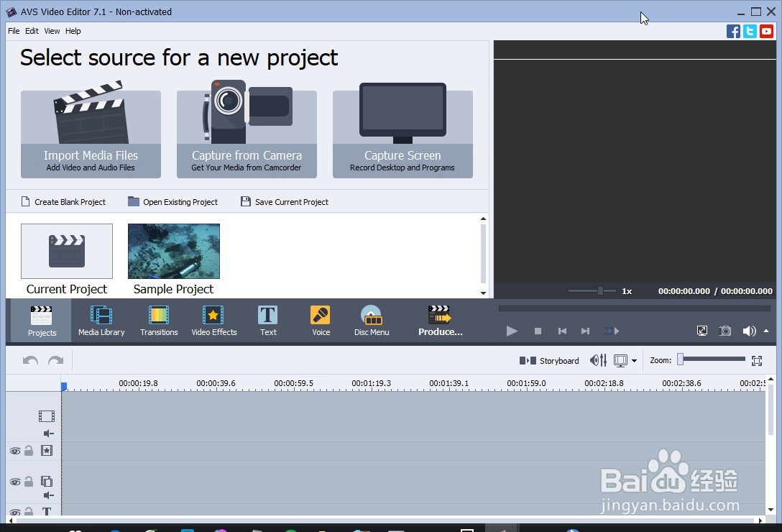This screenshot has height=532, width=782.
Task: Switch to the Transitions tab
Action: [159, 321]
